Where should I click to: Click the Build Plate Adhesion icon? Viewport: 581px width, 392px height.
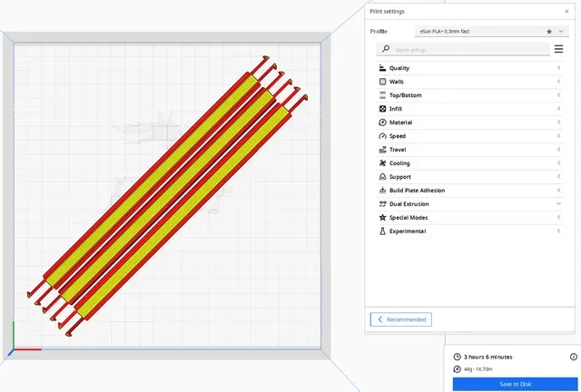382,191
